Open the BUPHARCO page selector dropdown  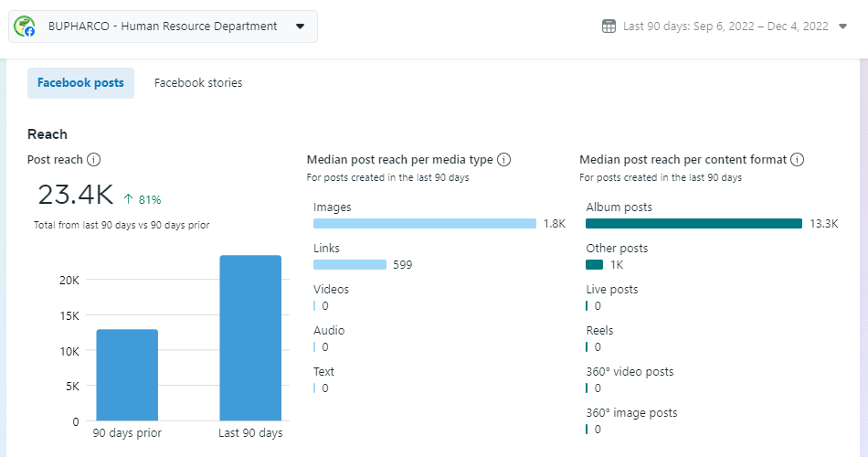click(x=164, y=27)
